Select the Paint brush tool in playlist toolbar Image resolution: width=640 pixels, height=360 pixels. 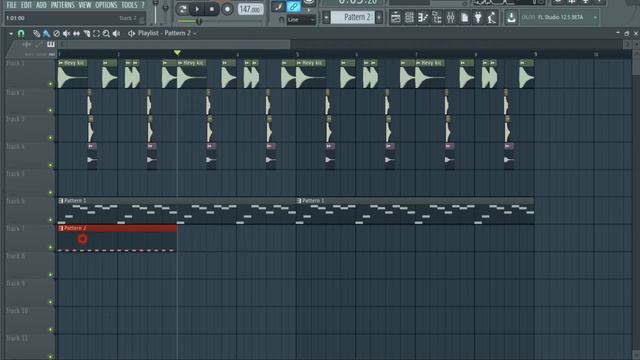tap(46, 33)
